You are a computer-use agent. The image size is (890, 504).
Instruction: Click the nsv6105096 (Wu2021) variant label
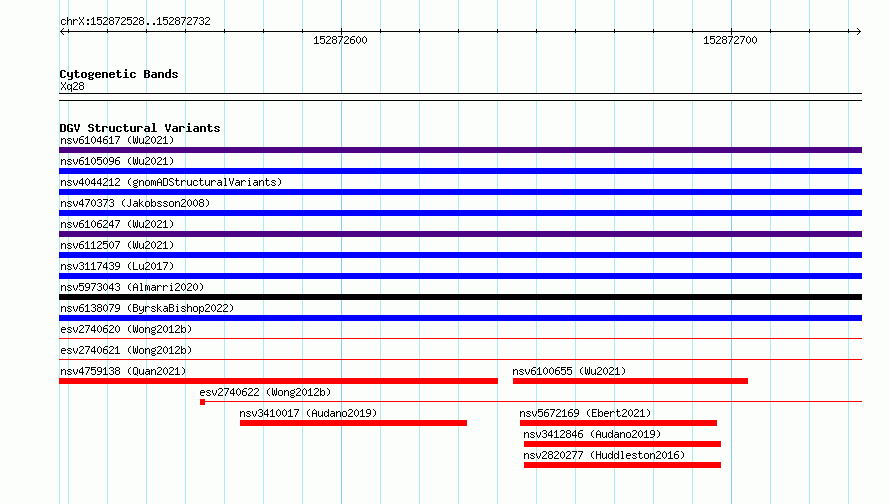(x=117, y=161)
